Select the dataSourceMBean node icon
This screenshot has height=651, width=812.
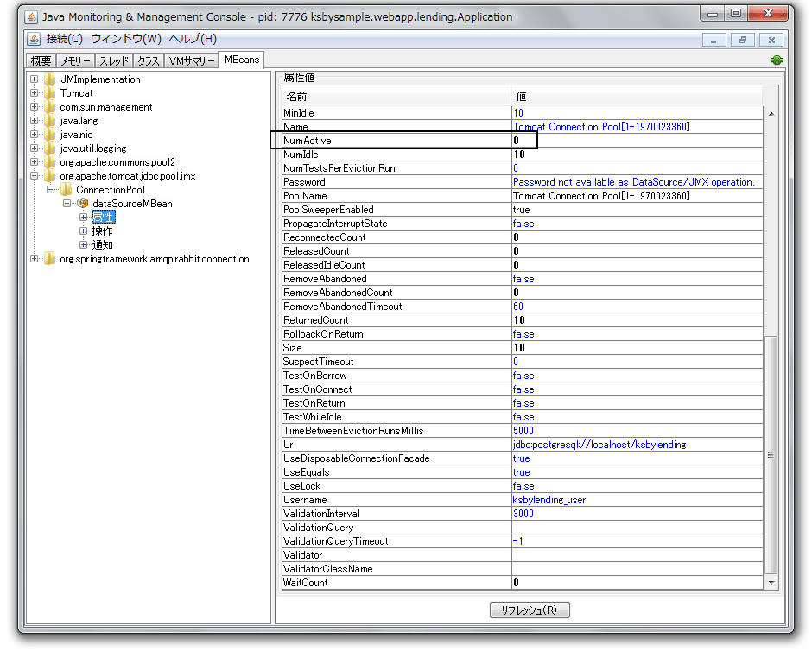[83, 203]
